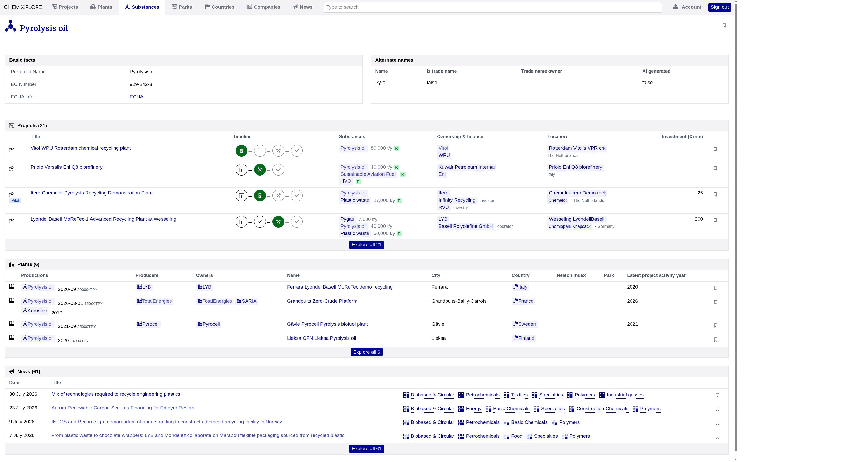Click the Infinity Recycling investor link
Viewport: 868px width, 462px height.
coord(457,200)
